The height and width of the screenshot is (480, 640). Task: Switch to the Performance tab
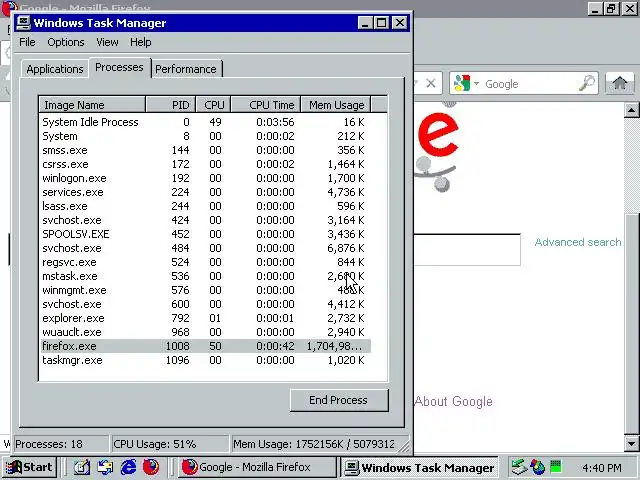coord(186,69)
